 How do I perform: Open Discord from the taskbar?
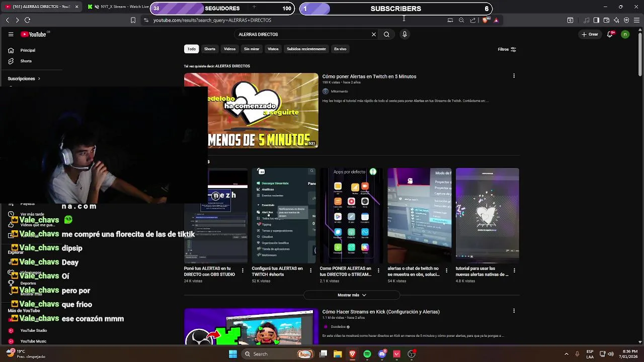pos(382,354)
